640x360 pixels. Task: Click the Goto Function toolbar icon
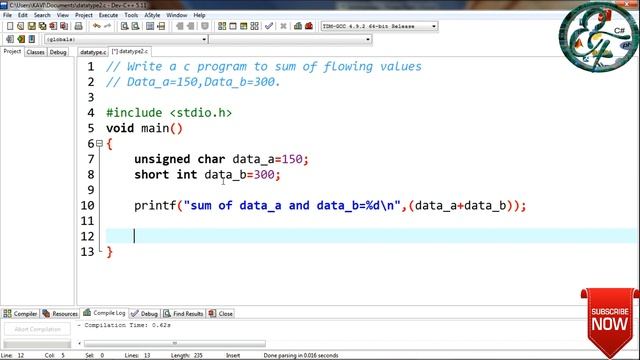point(150,26)
